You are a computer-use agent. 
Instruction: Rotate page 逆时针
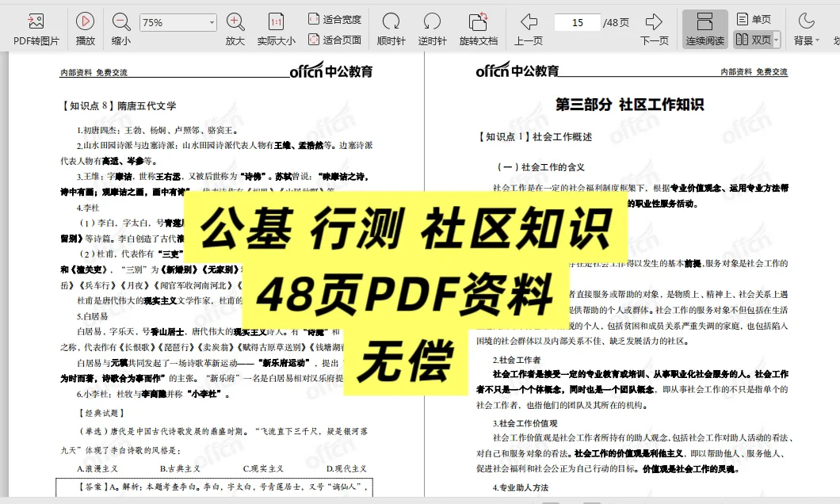[432, 29]
